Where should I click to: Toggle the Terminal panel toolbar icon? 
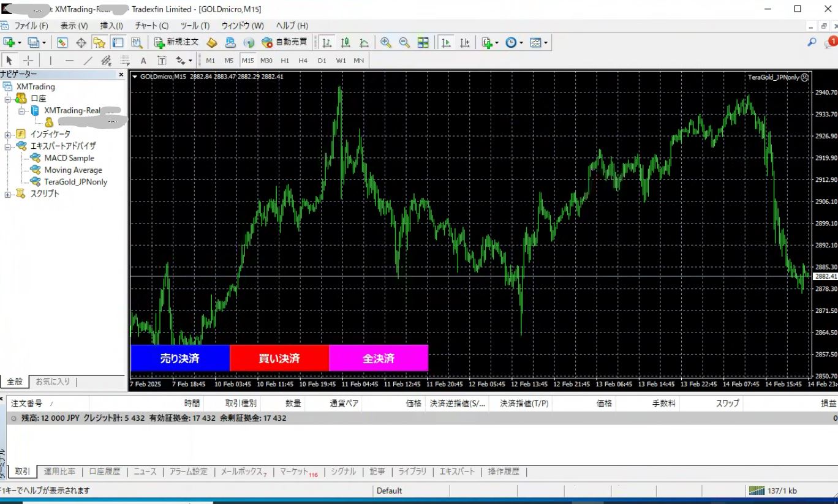[118, 42]
